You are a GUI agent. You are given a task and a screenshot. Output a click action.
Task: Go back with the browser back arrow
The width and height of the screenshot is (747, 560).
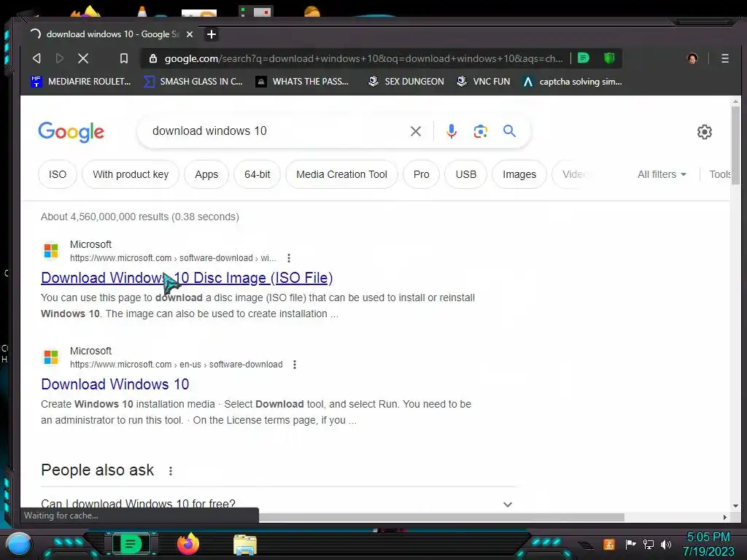pos(36,58)
